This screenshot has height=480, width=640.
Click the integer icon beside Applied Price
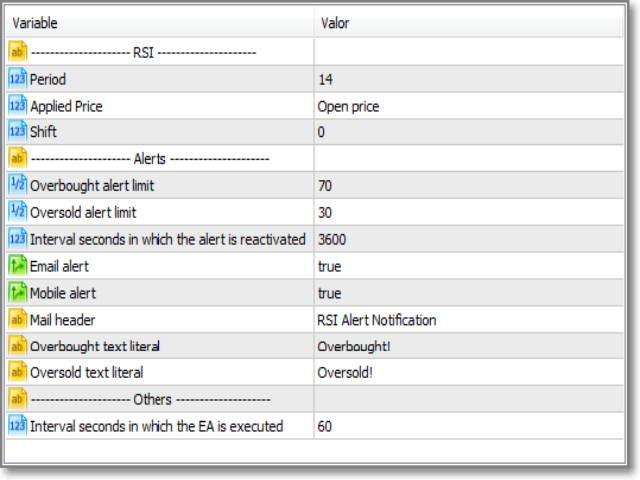(17, 106)
